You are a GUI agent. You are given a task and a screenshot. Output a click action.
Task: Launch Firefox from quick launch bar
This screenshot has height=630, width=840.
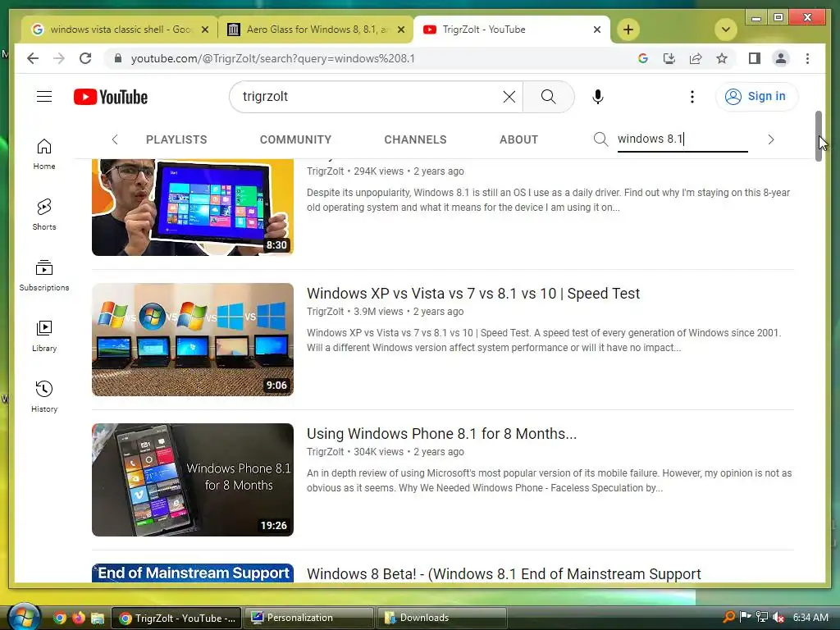click(78, 619)
